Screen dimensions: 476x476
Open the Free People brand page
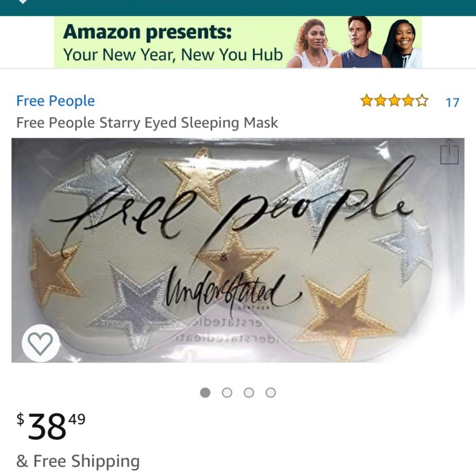[56, 100]
